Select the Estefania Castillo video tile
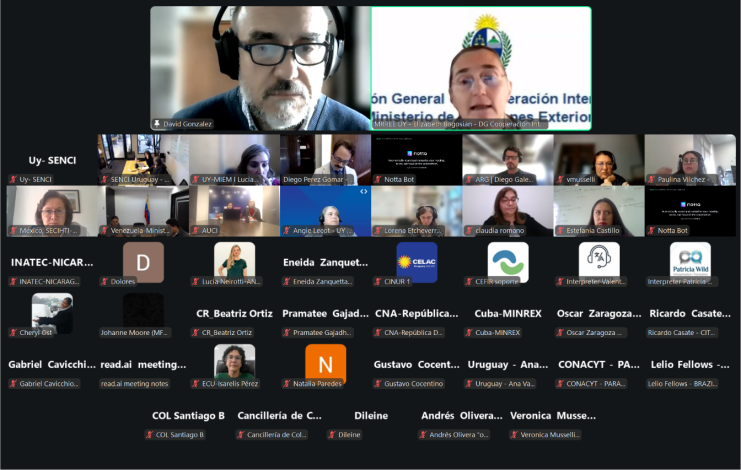Image resolution: width=741 pixels, height=470 pixels. coord(599,211)
